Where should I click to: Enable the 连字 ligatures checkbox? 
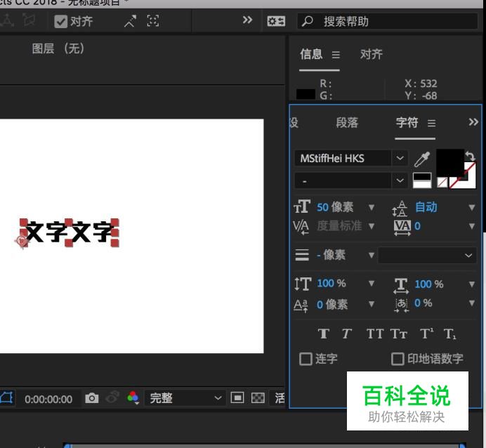306,359
